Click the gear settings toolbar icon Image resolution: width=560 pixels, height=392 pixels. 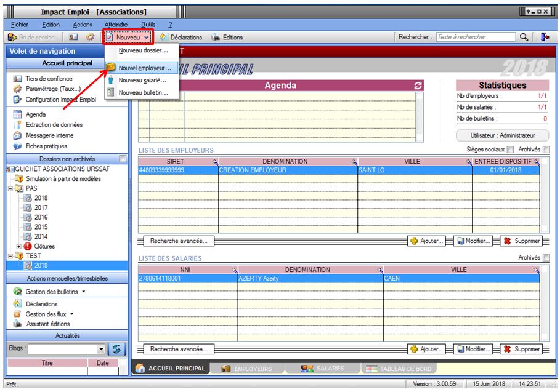pyautogui.click(x=90, y=37)
